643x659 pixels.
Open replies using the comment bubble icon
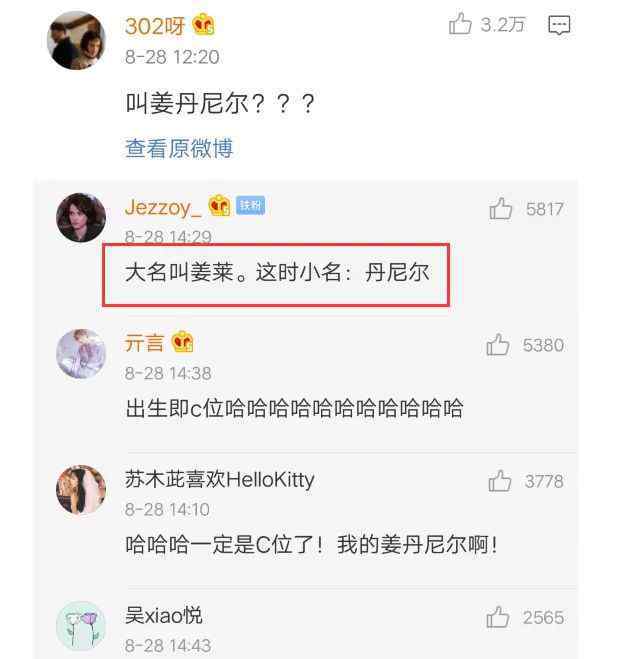coord(559,25)
